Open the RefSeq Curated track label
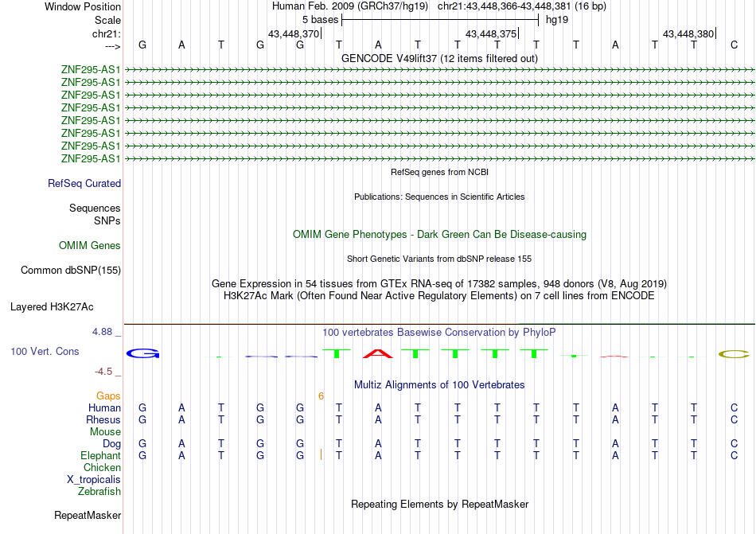756x534 pixels. tap(84, 184)
